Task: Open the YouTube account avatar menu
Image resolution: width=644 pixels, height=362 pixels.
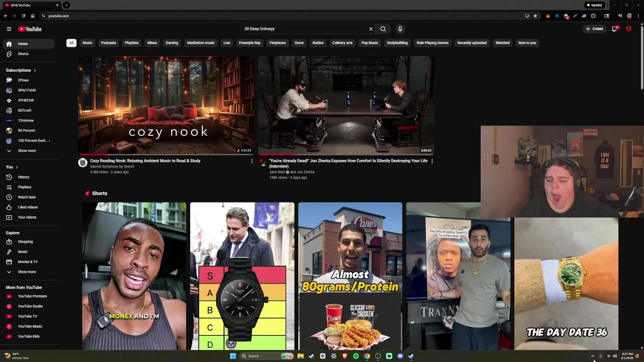Action: pyautogui.click(x=628, y=29)
